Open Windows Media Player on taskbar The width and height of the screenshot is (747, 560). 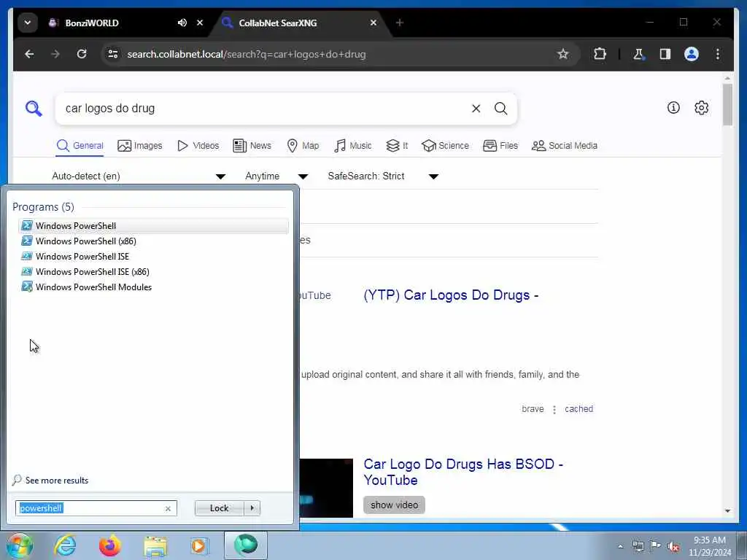coord(199,545)
